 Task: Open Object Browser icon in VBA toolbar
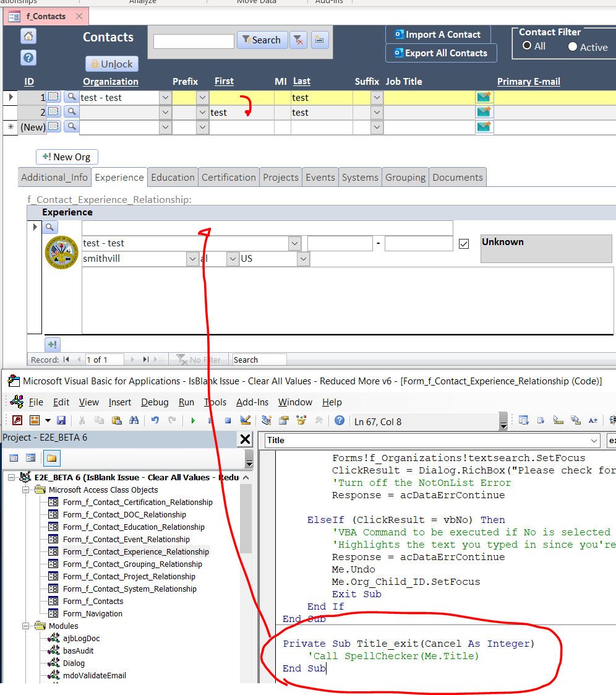302,420
